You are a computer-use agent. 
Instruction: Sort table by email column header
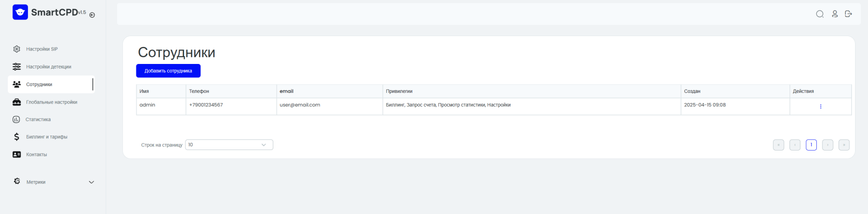(x=287, y=91)
